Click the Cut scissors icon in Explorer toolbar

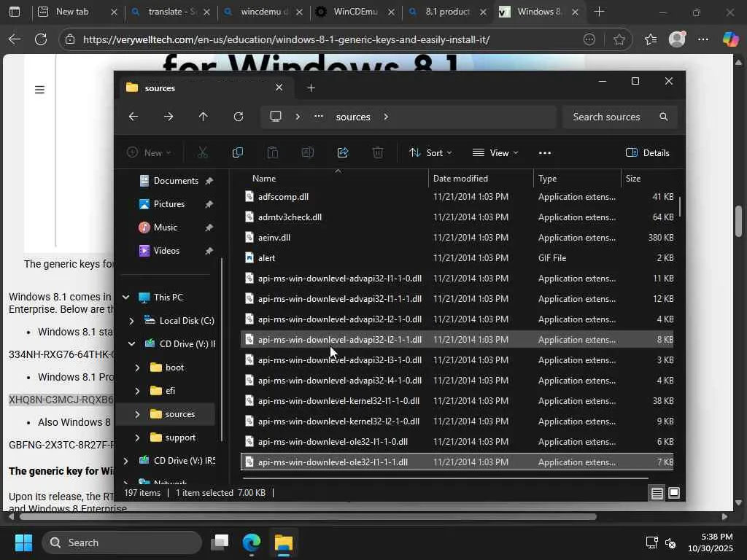[203, 152]
